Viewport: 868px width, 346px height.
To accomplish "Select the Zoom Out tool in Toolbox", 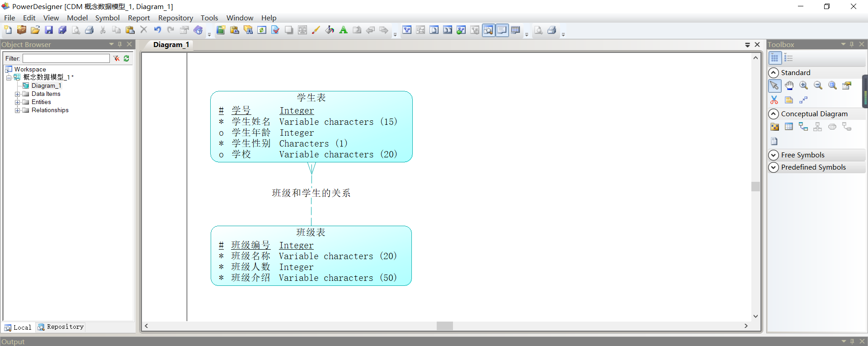I will (x=818, y=85).
